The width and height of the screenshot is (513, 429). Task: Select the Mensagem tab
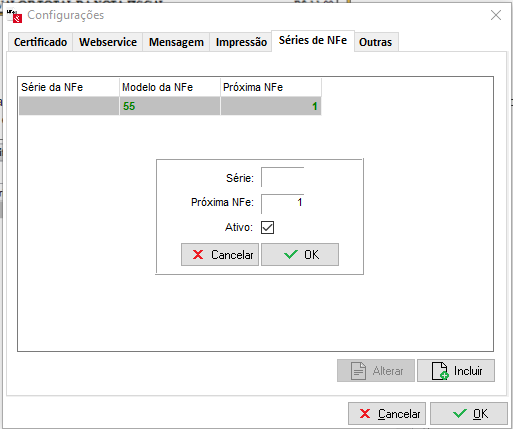tap(176, 42)
